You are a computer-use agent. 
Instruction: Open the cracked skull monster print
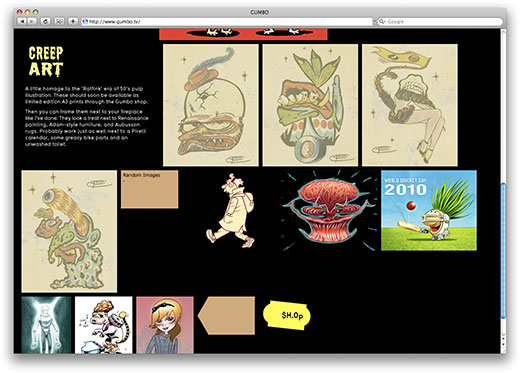[x=211, y=105]
